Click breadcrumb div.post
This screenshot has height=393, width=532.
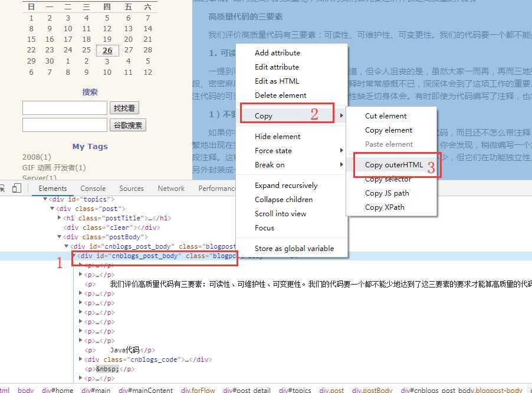(331, 390)
